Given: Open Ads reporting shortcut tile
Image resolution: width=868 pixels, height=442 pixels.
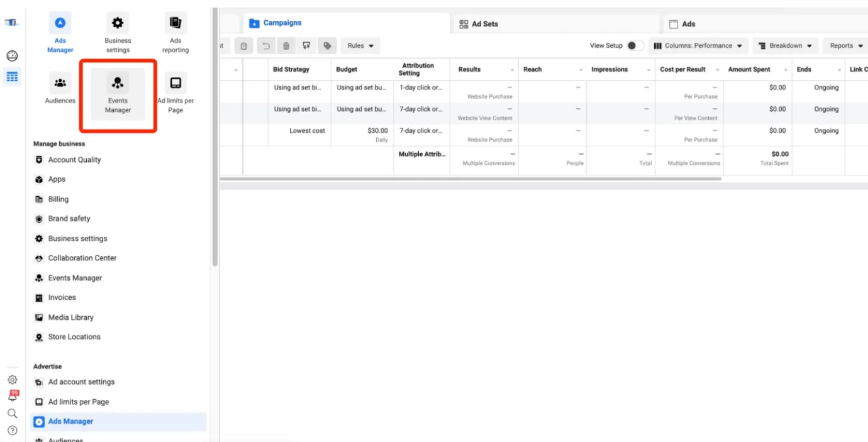Looking at the screenshot, I should click(175, 33).
